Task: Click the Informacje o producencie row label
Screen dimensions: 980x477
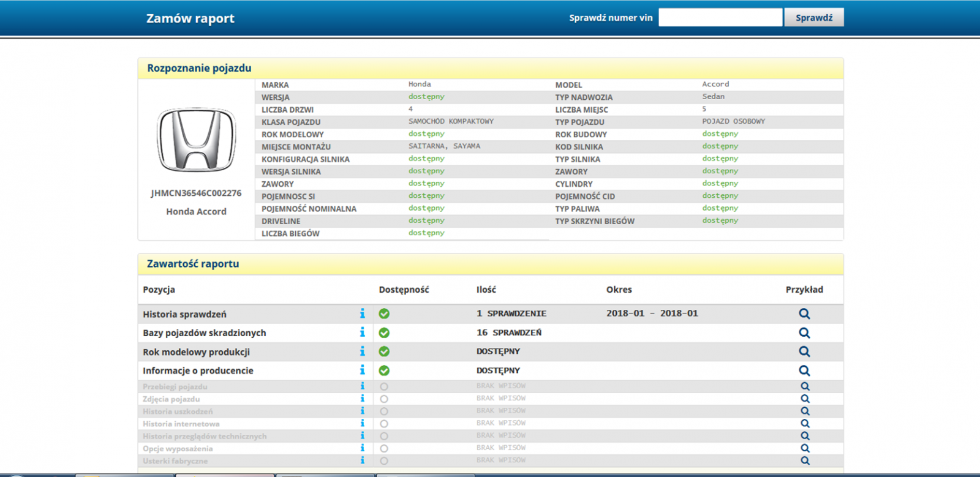Action: (198, 370)
